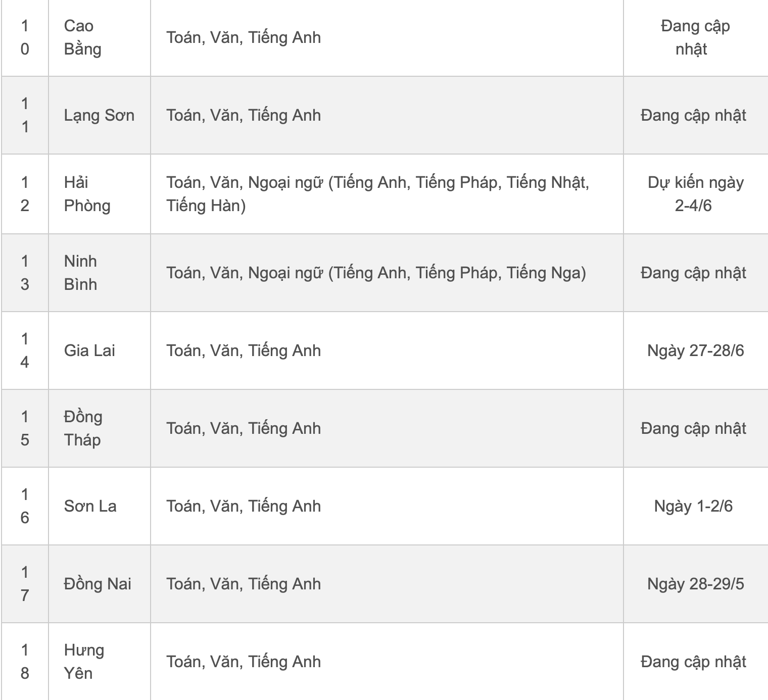Click Ninh Bình's exam subjects text

point(376,273)
